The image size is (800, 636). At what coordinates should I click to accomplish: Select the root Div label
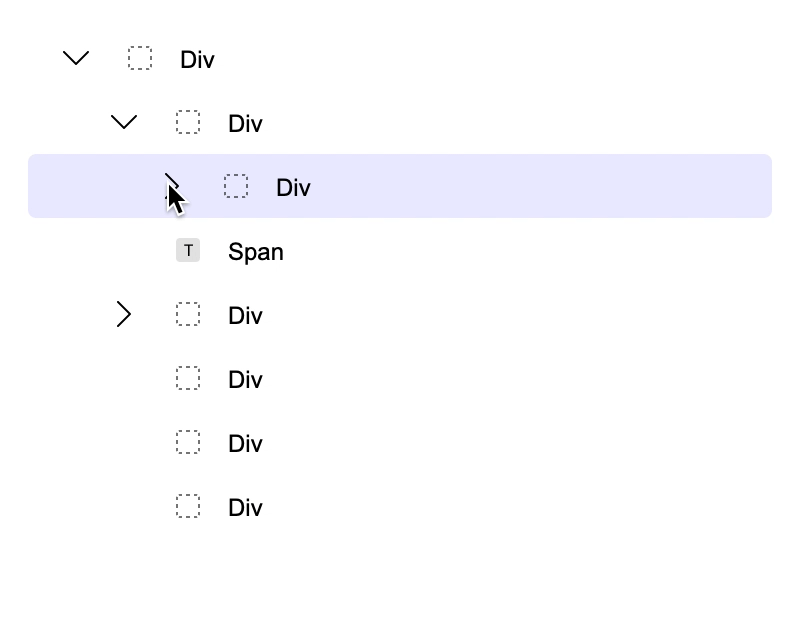tap(197, 60)
